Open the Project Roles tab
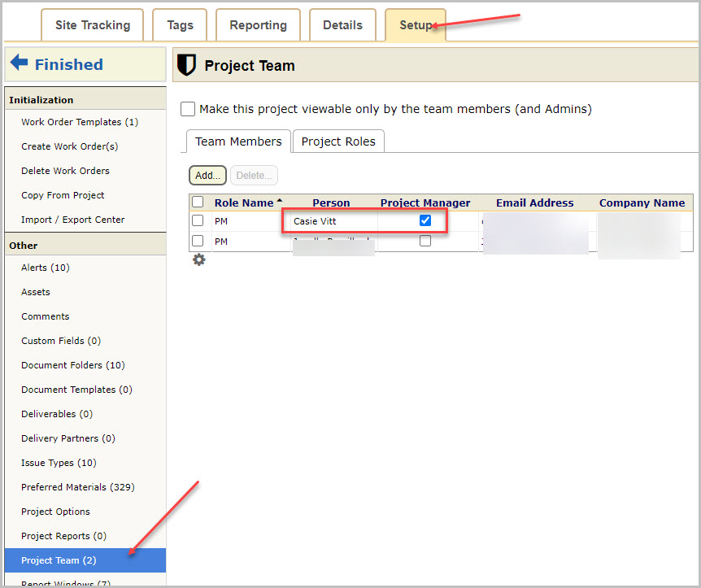The height and width of the screenshot is (588, 701). [x=338, y=142]
